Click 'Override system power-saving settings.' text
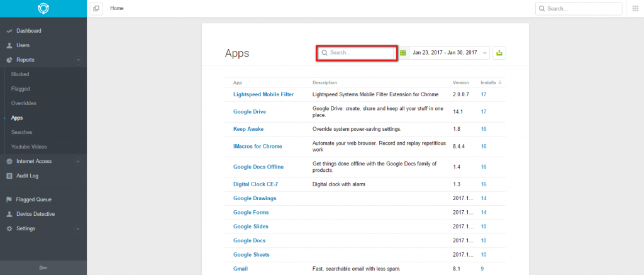Image resolution: width=644 pixels, height=275 pixels. click(357, 129)
